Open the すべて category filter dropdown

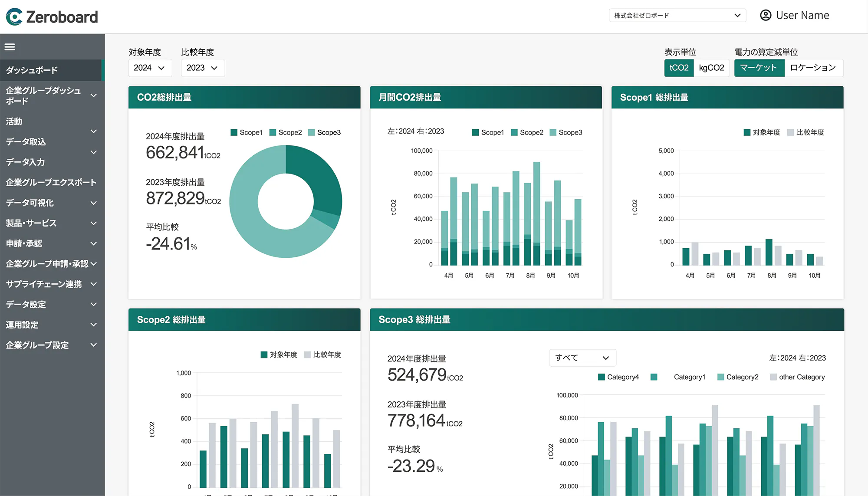[582, 358]
